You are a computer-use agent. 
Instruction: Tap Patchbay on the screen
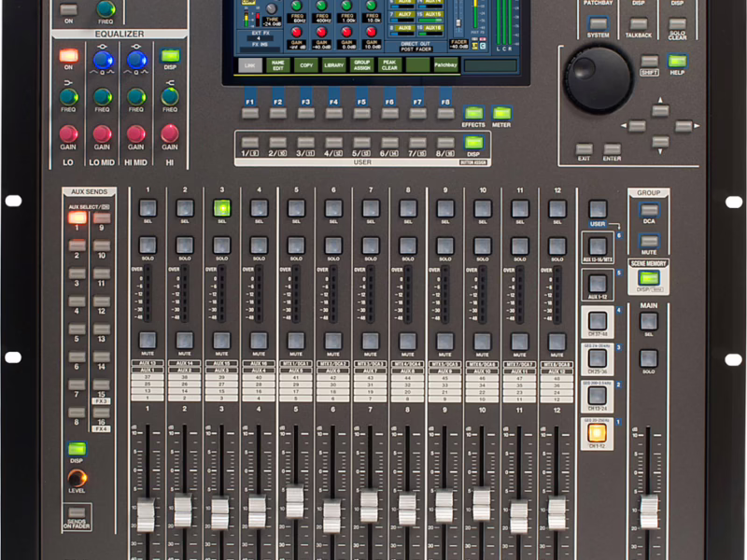click(x=446, y=65)
